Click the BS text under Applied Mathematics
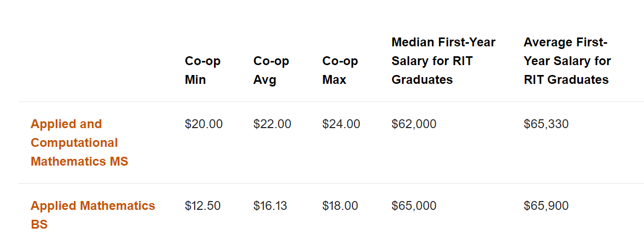Screen dimensions: 644x238 (x=39, y=225)
